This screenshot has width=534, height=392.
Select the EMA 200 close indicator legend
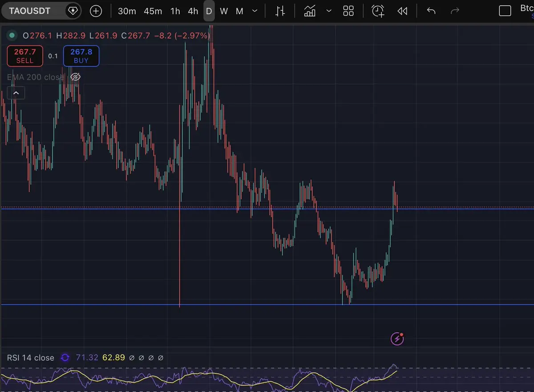[35, 77]
